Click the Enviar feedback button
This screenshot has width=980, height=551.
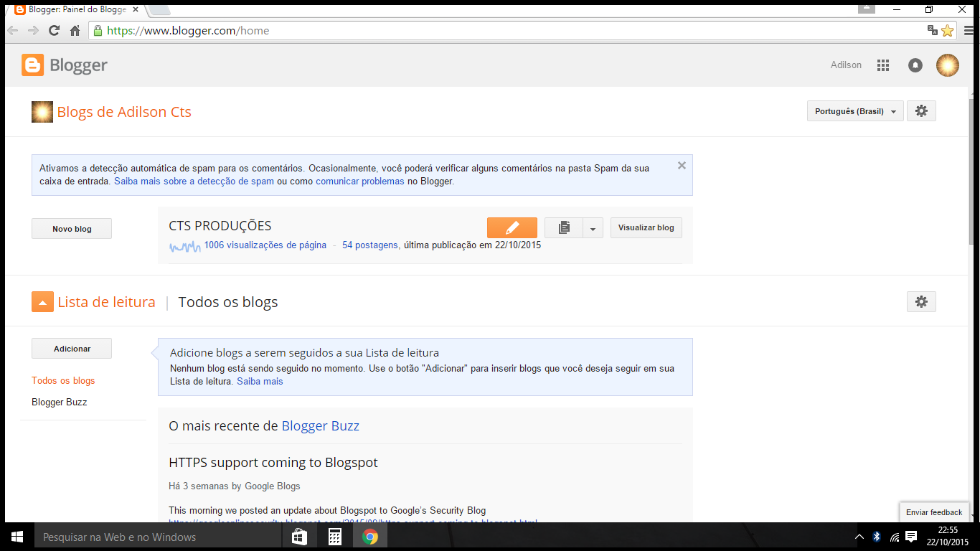tap(934, 512)
